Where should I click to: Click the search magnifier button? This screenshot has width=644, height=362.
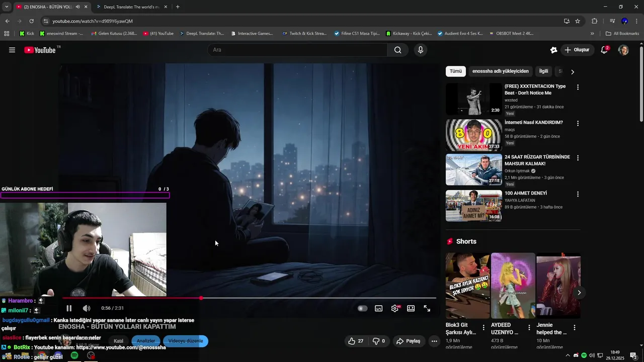coord(398,50)
